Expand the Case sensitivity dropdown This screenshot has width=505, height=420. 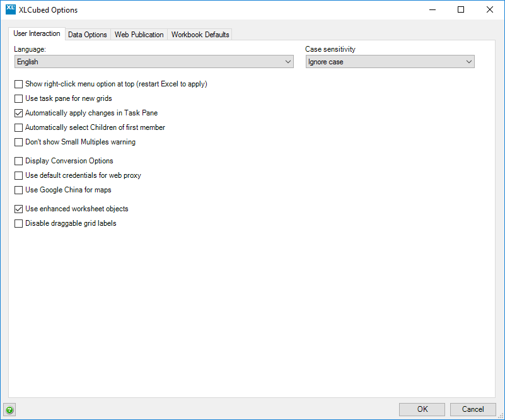tap(390, 62)
